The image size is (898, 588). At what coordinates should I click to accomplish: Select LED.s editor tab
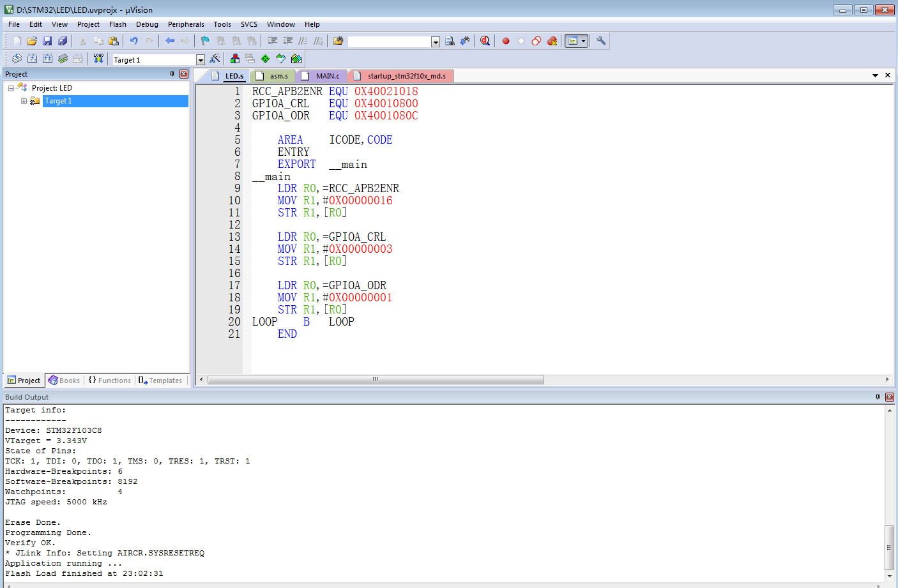229,76
